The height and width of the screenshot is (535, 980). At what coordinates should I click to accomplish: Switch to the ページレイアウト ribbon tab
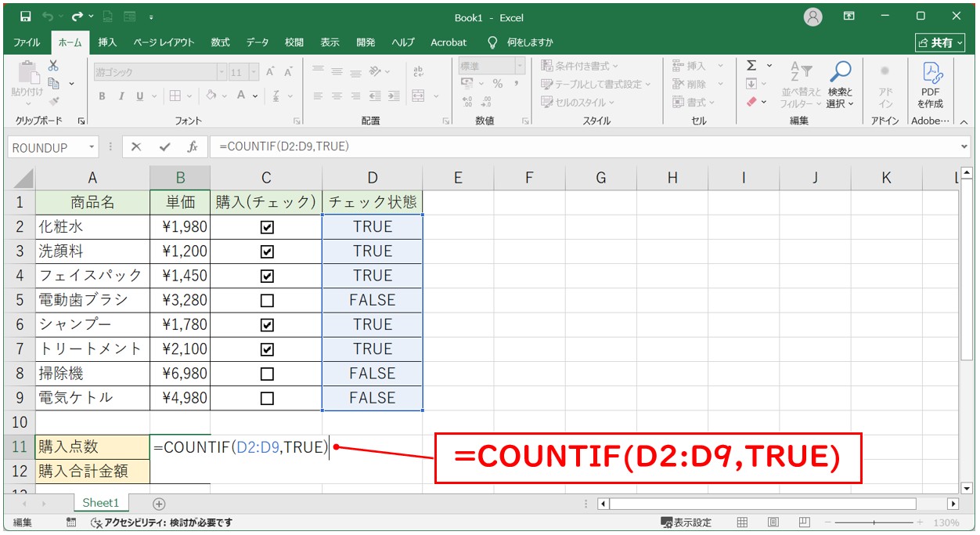(164, 42)
